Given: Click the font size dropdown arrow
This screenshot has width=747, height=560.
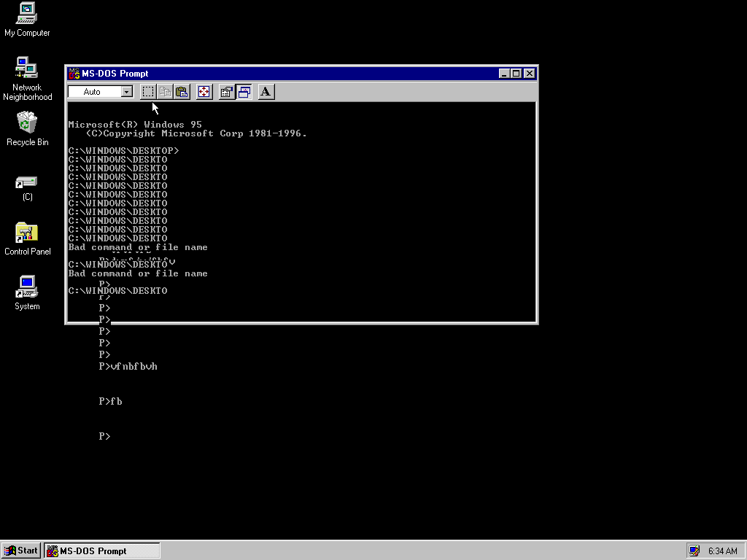Looking at the screenshot, I should pyautogui.click(x=125, y=91).
